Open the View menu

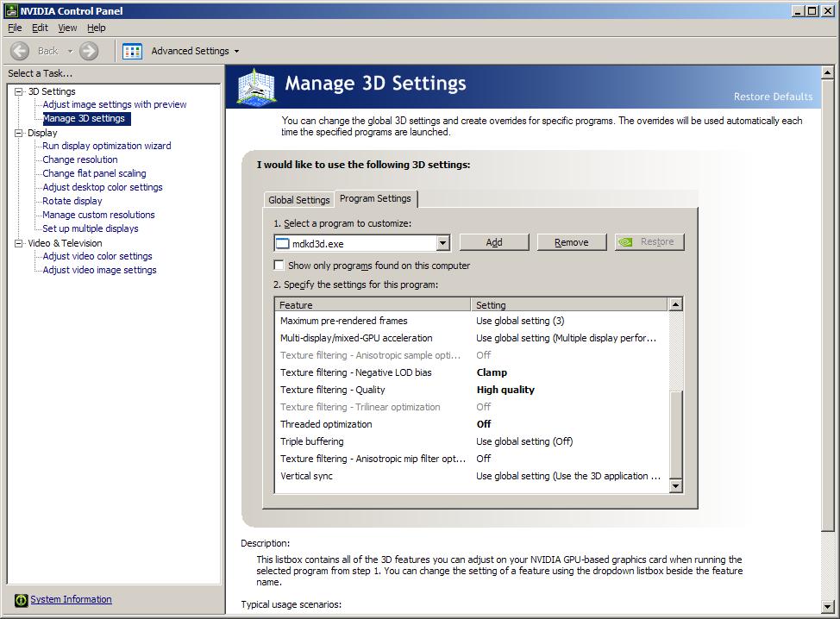click(x=67, y=28)
